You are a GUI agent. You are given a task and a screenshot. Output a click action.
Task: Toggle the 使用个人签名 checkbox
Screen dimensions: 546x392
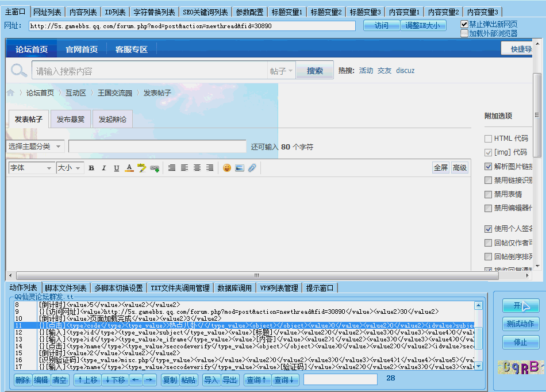pos(488,229)
